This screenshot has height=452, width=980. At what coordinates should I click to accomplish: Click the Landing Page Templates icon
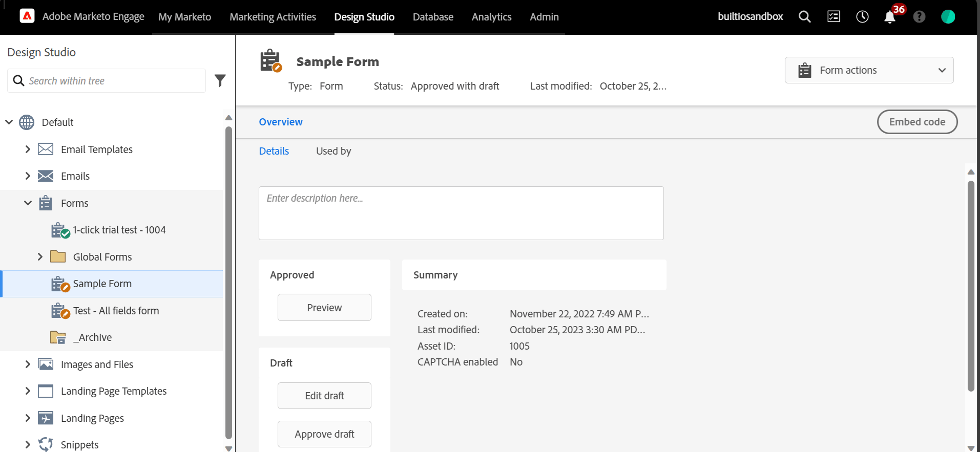[x=46, y=391]
